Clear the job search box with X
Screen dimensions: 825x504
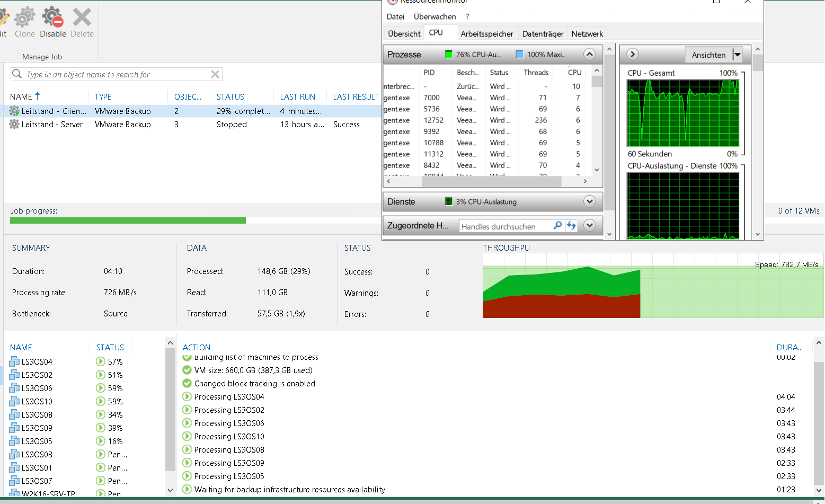pos(215,74)
